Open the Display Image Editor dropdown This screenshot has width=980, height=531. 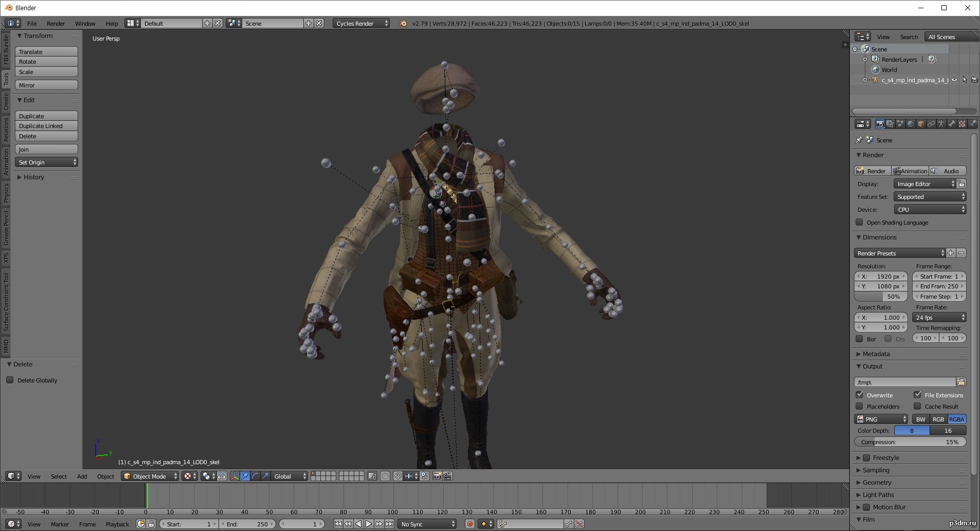point(924,184)
